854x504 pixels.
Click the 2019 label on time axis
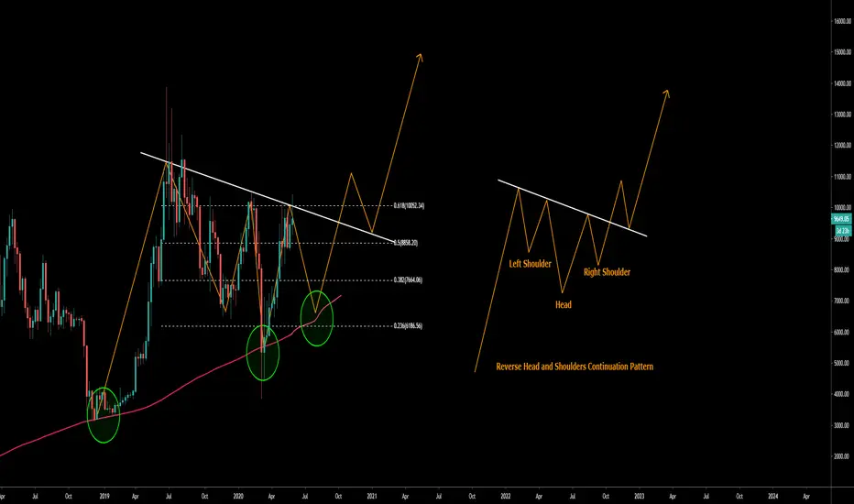point(104,497)
